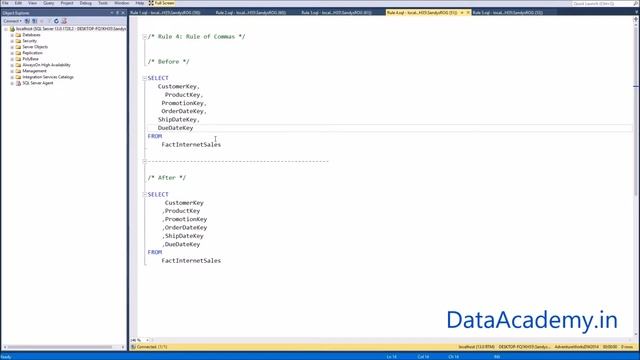Click the Management folder icon
This screenshot has height=360, width=640.
click(x=18, y=71)
